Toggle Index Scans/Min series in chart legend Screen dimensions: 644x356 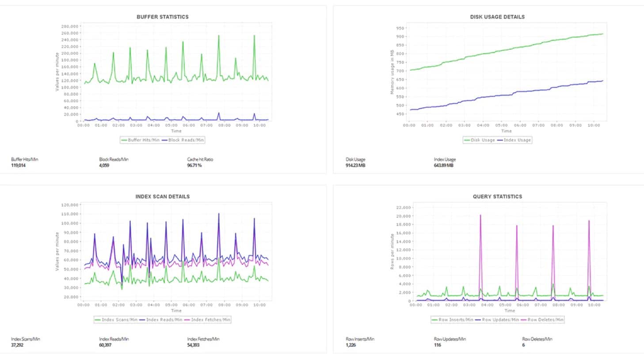pos(116,319)
